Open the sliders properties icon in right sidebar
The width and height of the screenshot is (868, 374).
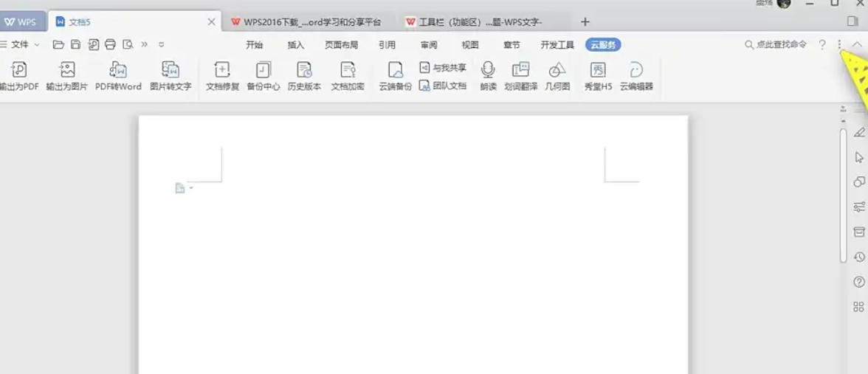[859, 207]
